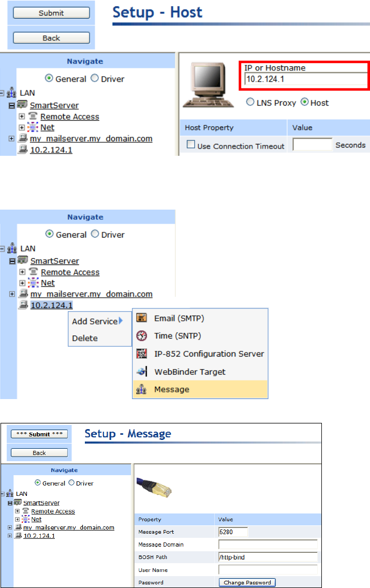Expand Remote Access node in Setup - Host tree
This screenshot has height=588, width=370.
click(22, 117)
